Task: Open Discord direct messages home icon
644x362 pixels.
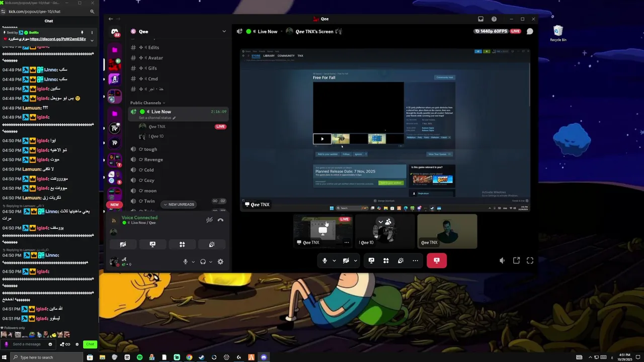Action: click(x=115, y=31)
